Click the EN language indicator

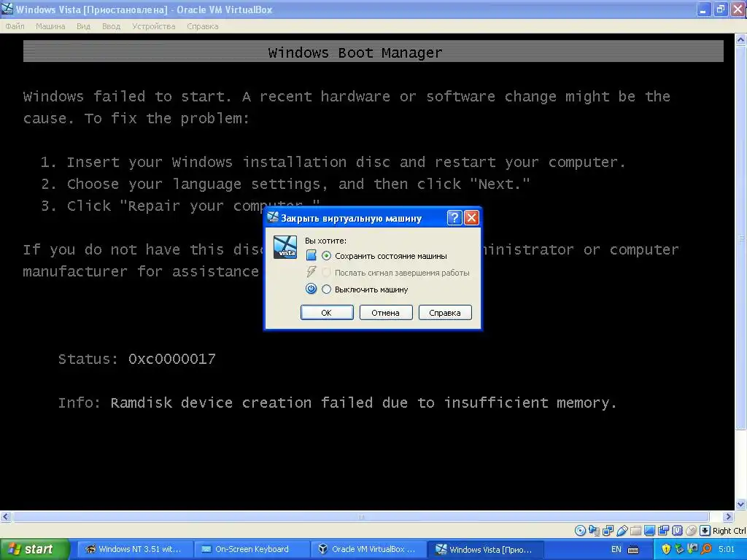click(x=616, y=549)
